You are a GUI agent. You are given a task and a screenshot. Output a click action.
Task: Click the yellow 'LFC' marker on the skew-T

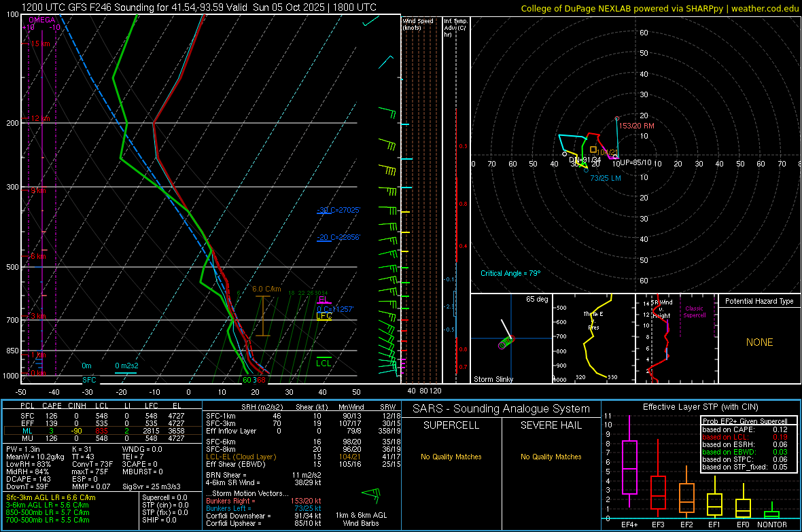pyautogui.click(x=324, y=316)
